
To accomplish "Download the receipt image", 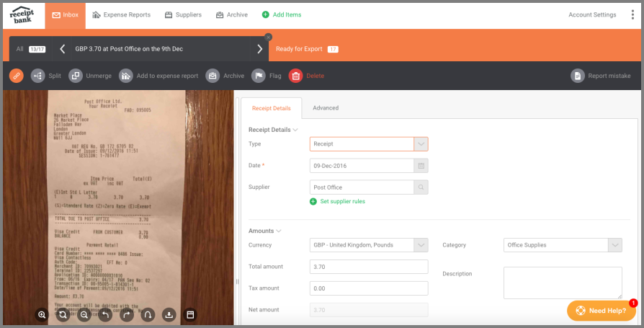I will coord(169,315).
